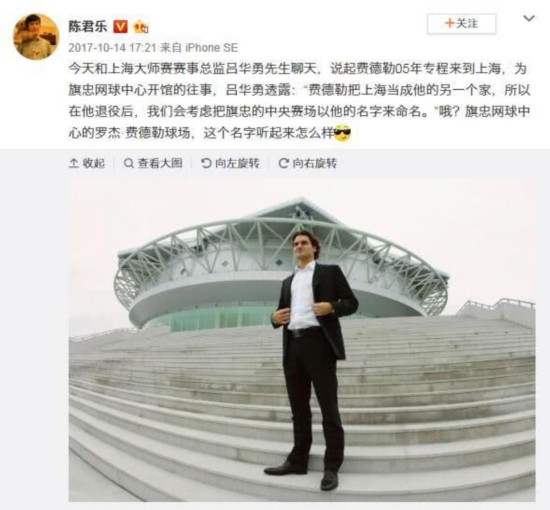The image size is (550, 510).
Task: Click the up-arrow collapse icon
Action: (x=74, y=163)
